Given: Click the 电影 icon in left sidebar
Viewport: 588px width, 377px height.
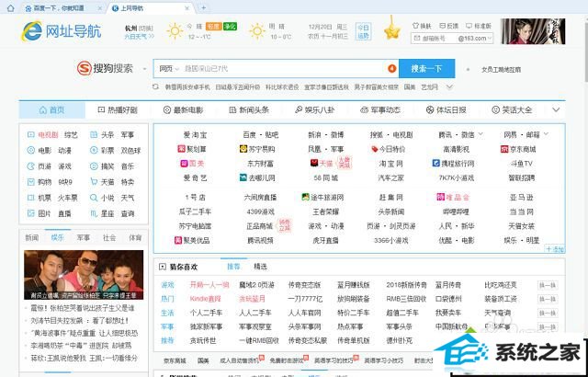Looking at the screenshot, I should pos(30,151).
